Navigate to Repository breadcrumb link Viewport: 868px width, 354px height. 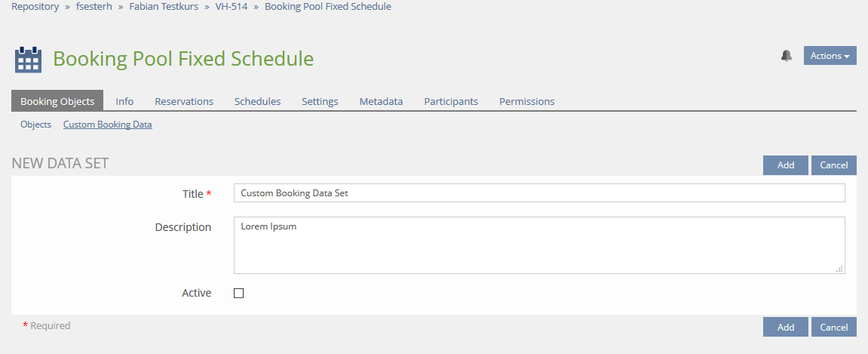click(35, 6)
